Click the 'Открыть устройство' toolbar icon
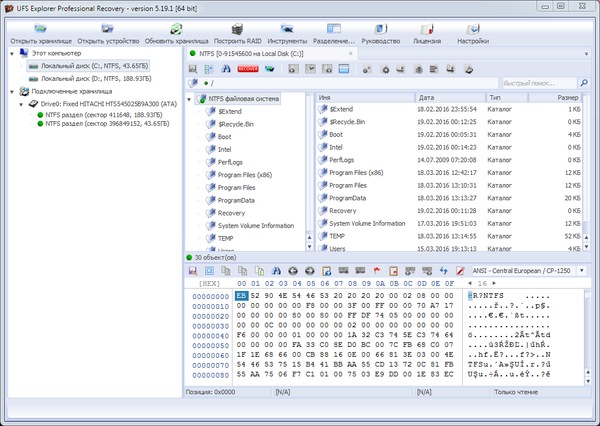 click(x=106, y=28)
